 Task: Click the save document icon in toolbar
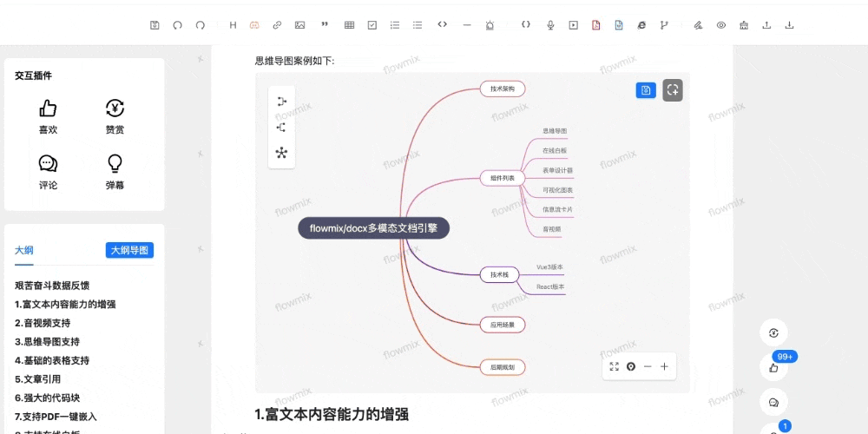[155, 25]
